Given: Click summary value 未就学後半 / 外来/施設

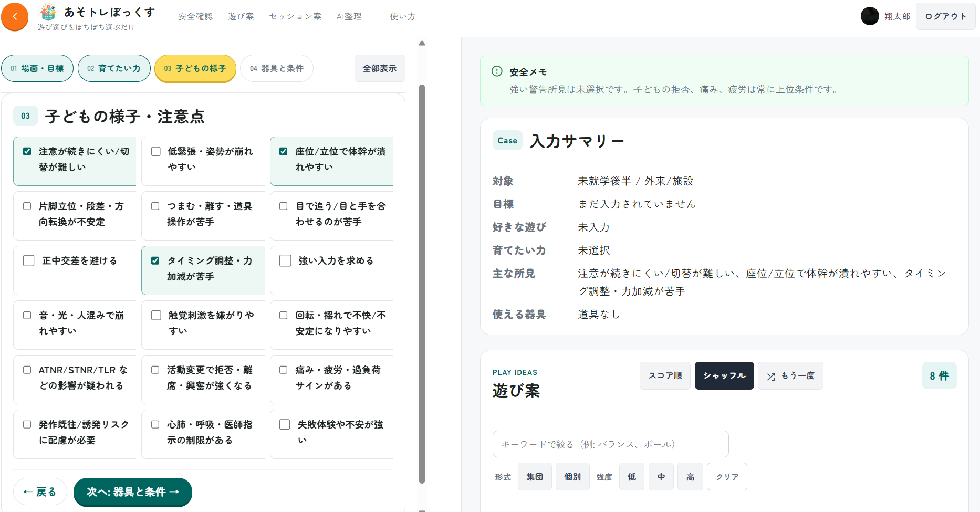Looking at the screenshot, I should [x=635, y=181].
